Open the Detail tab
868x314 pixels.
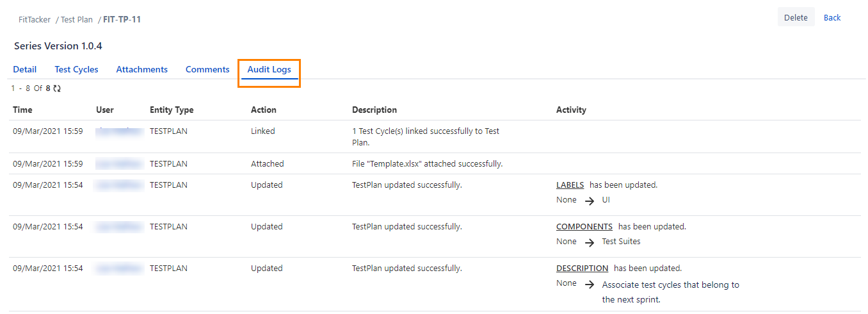[x=25, y=69]
